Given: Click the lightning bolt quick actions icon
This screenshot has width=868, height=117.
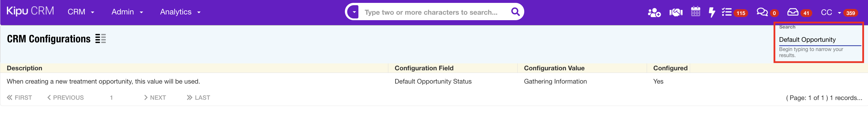Looking at the screenshot, I should pos(712,12).
